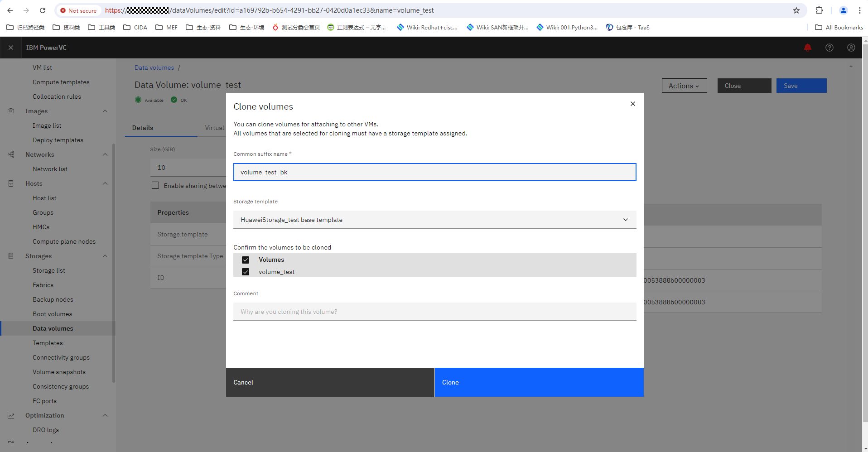Close the Clone volumes dialog with X
This screenshot has height=452, width=868.
632,104
